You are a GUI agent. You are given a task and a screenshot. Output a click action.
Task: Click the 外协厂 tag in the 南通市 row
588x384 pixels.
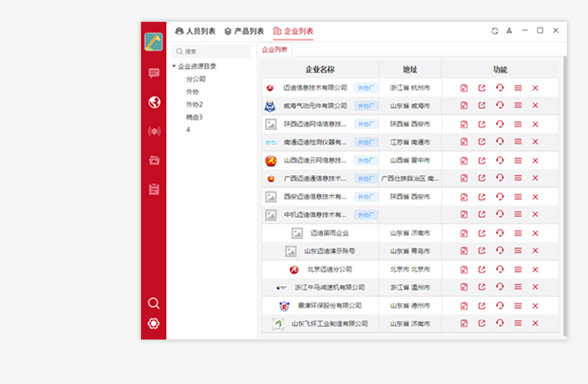click(366, 143)
